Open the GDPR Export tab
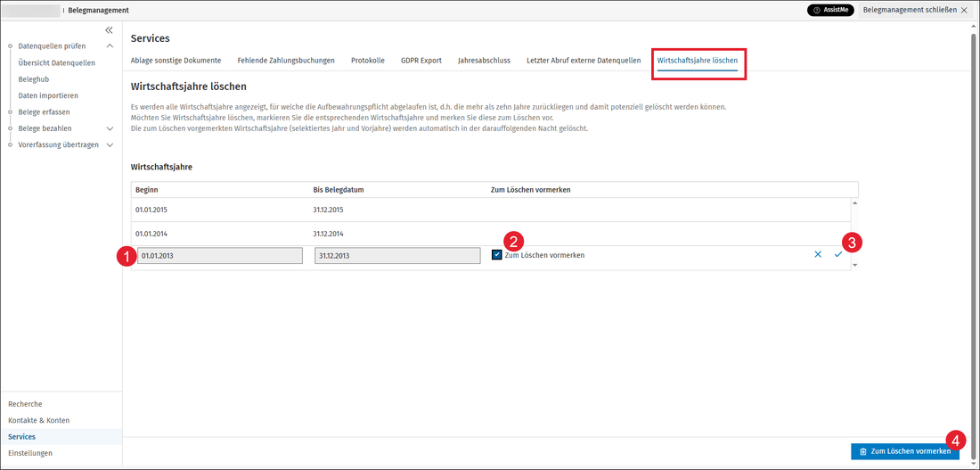The height and width of the screenshot is (470, 980). click(x=421, y=61)
